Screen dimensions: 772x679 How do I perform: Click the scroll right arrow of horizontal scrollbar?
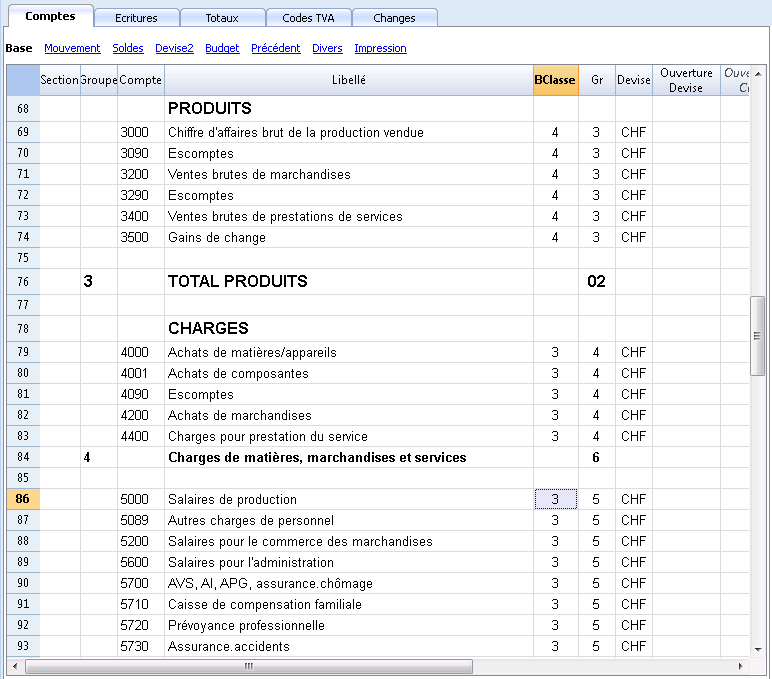(740, 666)
